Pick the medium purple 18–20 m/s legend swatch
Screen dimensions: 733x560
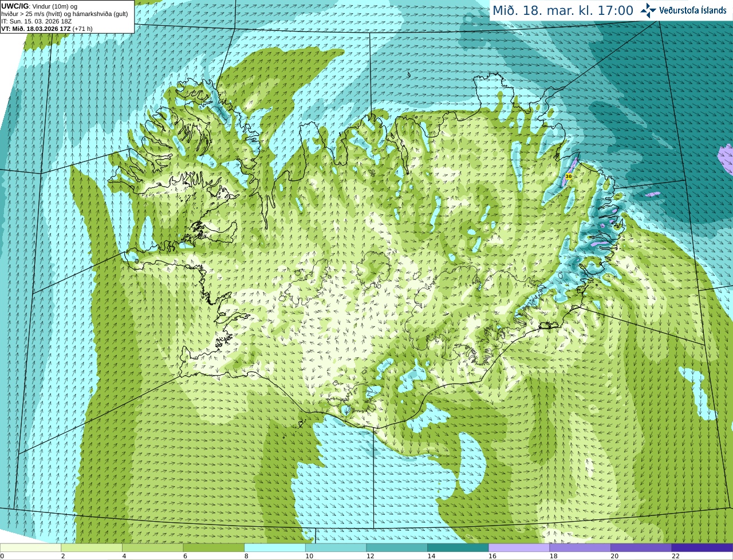[x=580, y=548]
